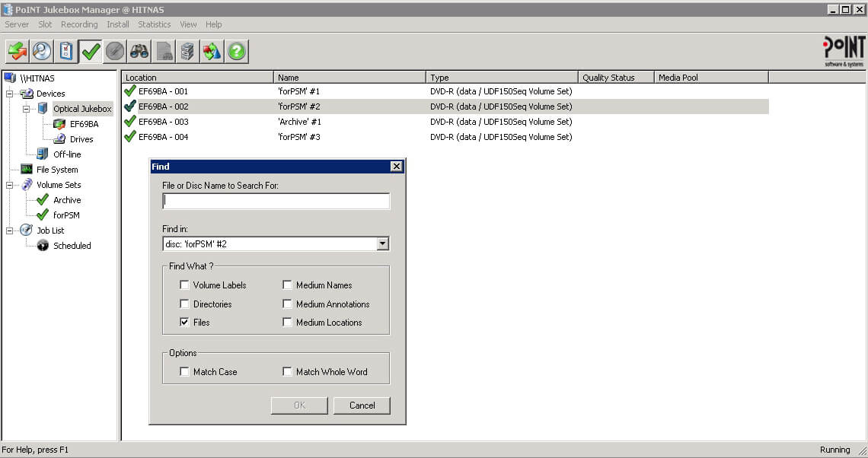Image resolution: width=868 pixels, height=458 pixels.
Task: Enable the Directories checkbox
Action: [184, 304]
